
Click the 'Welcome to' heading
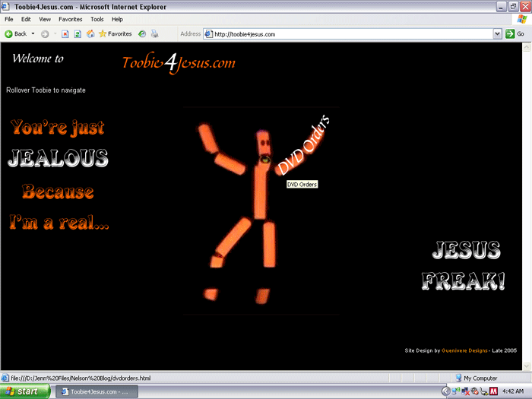38,59
